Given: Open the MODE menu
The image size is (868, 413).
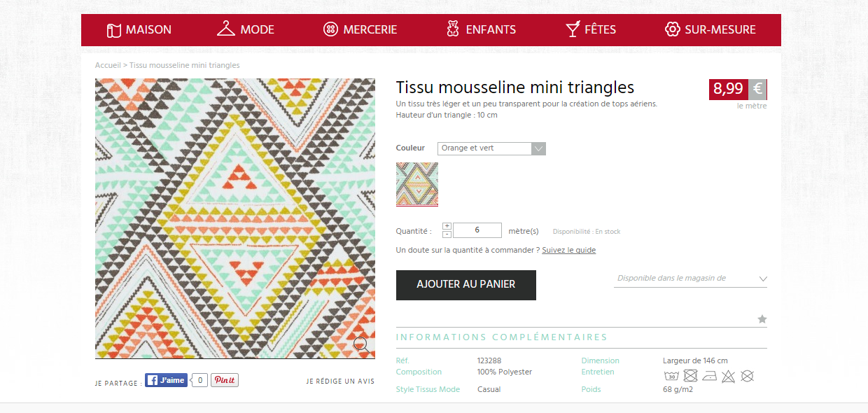Looking at the screenshot, I should (244, 29).
